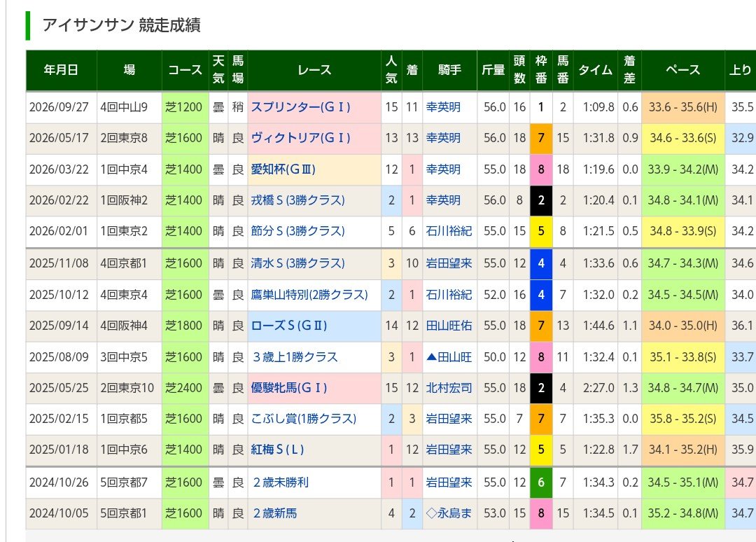The width and height of the screenshot is (756, 542).
Task: Click the レース column header
Action: 314,70
